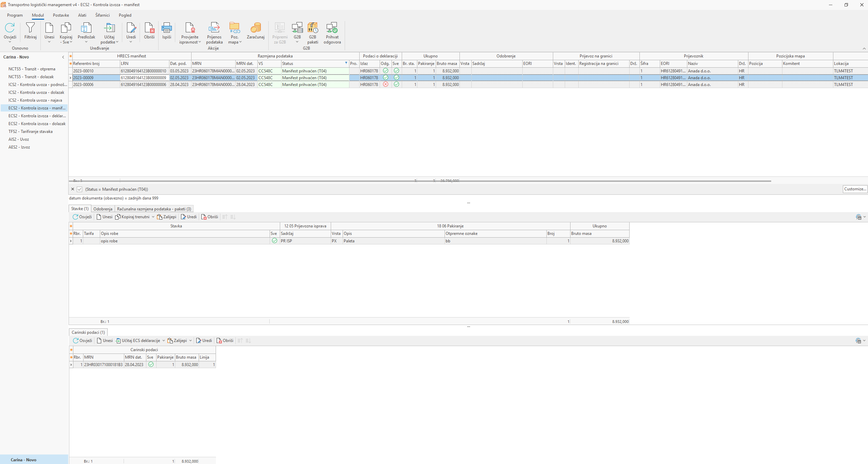868x464 pixels.
Task: Click Unesi in Carinski podaci toolbar
Action: [x=105, y=341]
